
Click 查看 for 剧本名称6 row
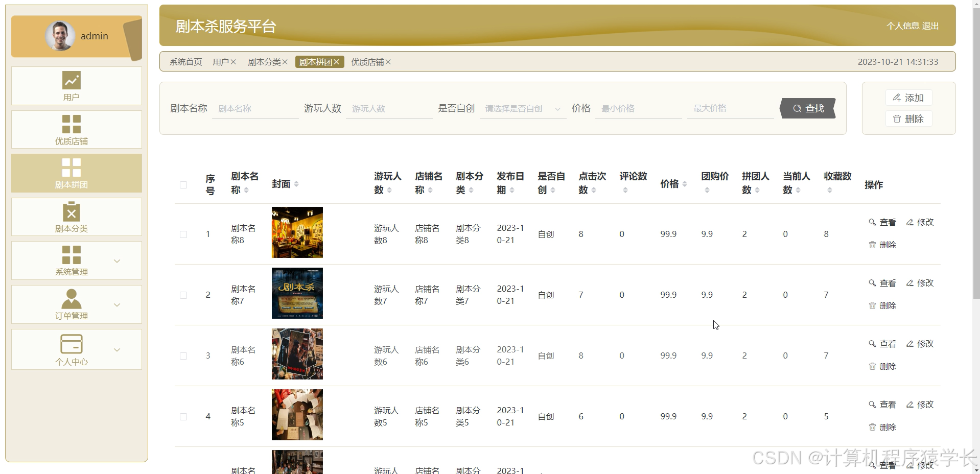[882, 344]
